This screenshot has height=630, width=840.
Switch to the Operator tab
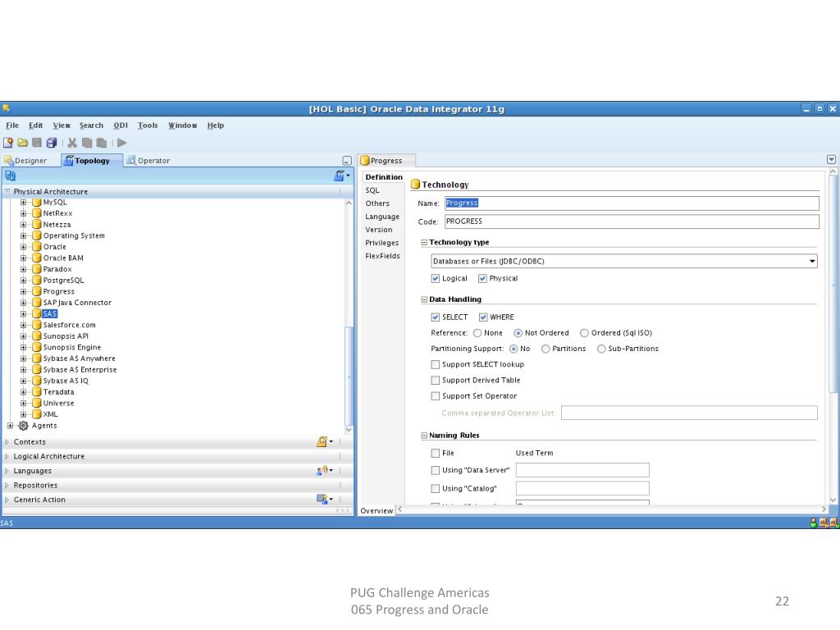click(x=148, y=161)
